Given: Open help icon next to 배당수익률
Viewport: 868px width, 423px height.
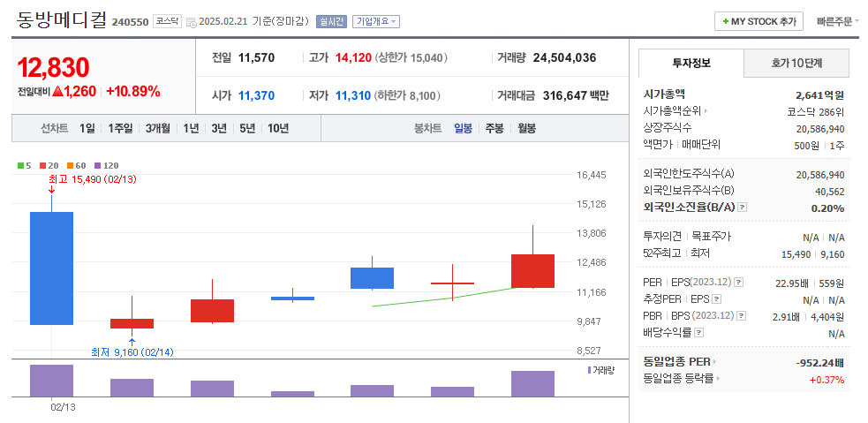Looking at the screenshot, I should [x=699, y=333].
